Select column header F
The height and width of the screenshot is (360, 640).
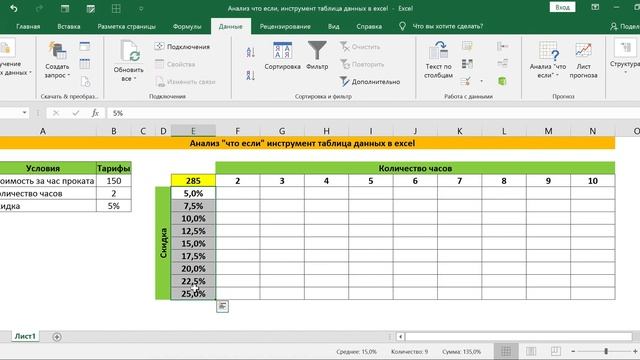[x=238, y=131]
